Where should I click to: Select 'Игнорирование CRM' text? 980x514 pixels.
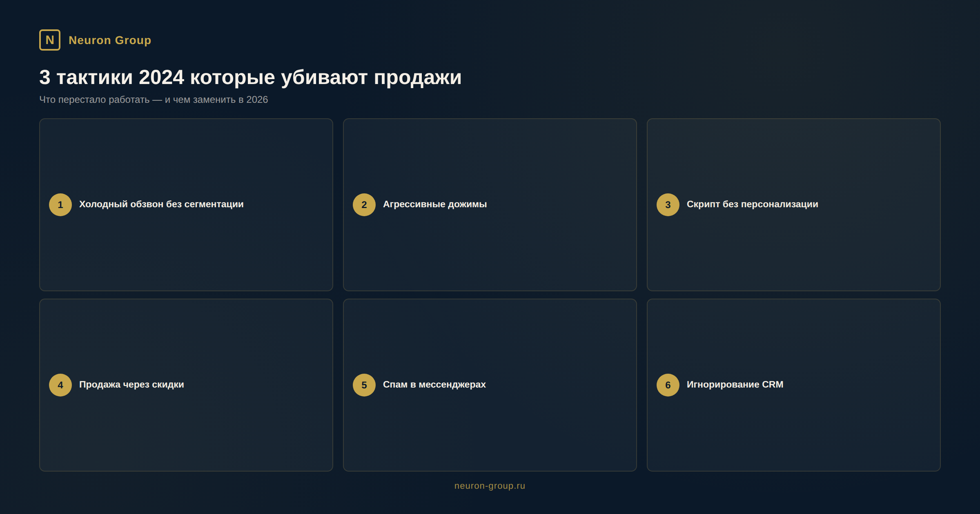735,385
